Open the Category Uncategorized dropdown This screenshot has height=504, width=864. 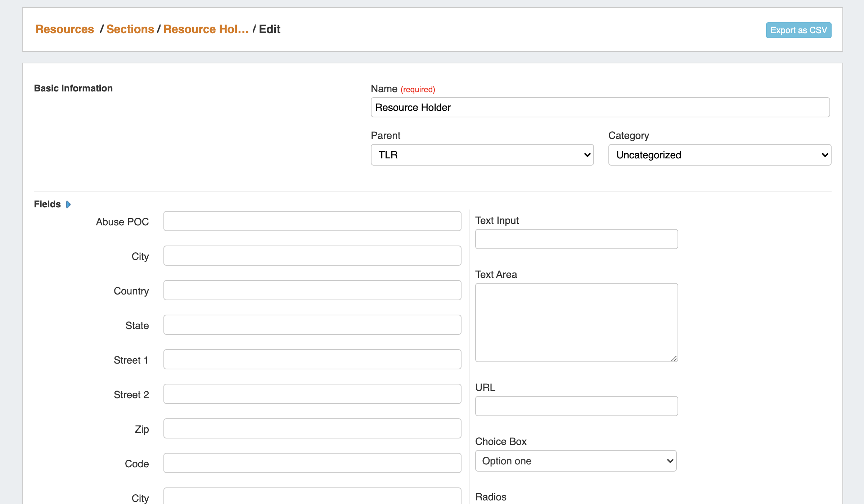719,155
